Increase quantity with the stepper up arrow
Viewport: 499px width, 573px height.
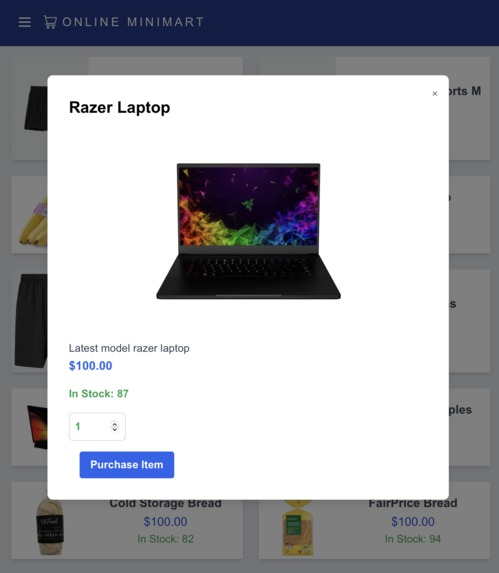coord(115,424)
